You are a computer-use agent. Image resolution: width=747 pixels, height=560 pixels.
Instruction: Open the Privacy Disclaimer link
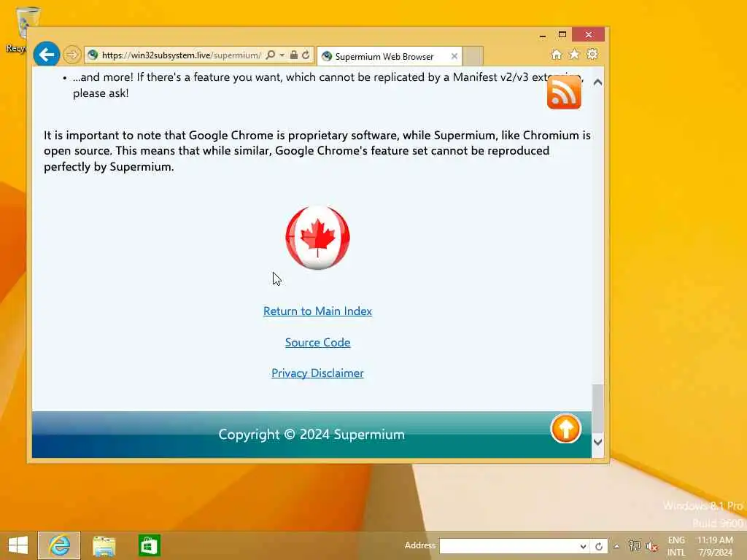click(x=317, y=373)
